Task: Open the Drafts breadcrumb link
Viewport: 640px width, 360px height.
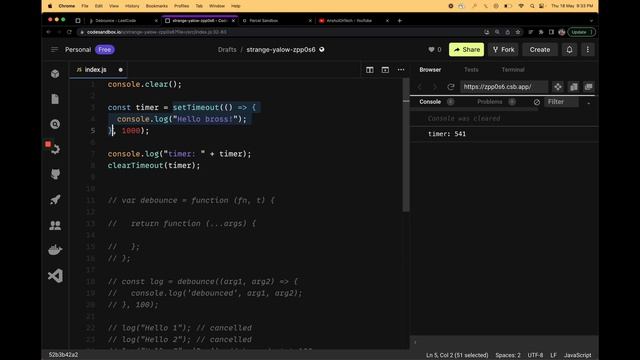Action: click(x=227, y=49)
